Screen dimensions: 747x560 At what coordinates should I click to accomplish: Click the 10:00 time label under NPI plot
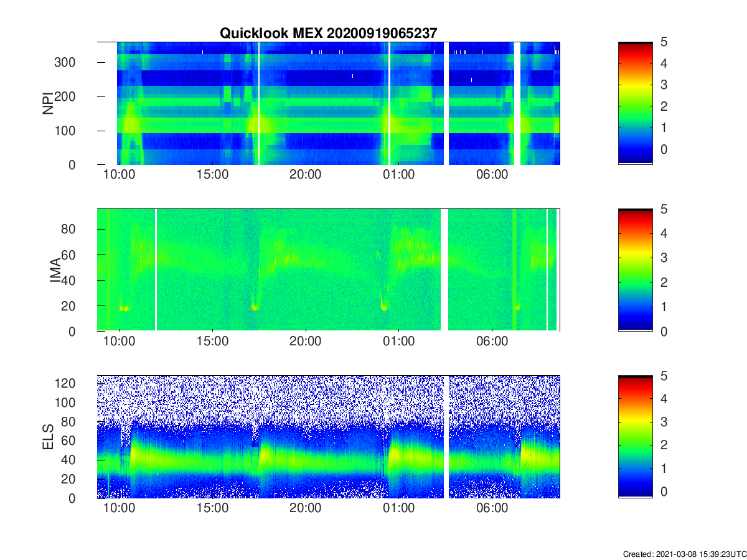click(x=119, y=175)
